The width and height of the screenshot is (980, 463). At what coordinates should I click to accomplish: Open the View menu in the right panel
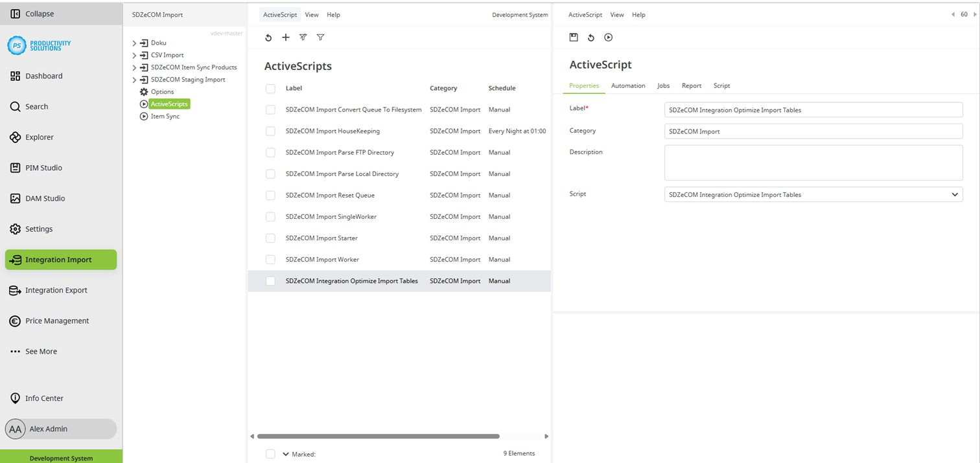[616, 14]
